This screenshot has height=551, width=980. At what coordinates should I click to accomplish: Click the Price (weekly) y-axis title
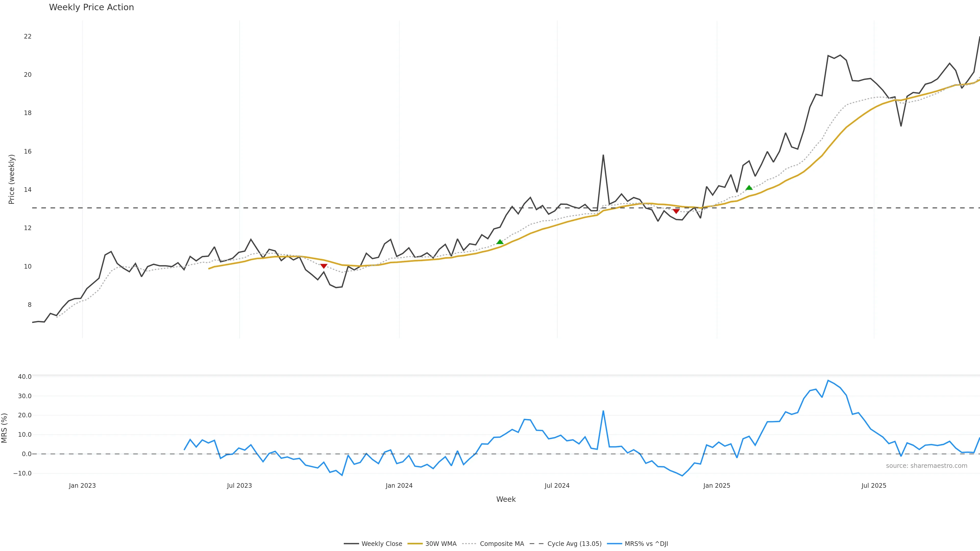tap(11, 179)
